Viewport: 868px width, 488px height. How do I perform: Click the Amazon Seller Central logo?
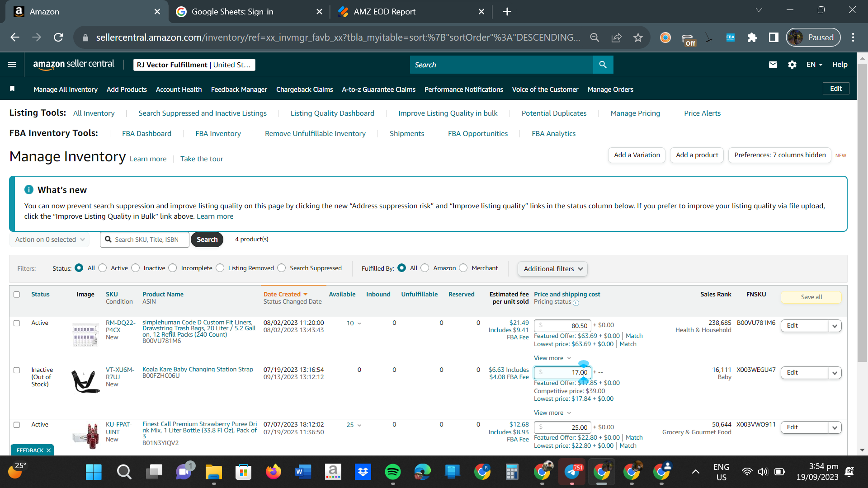74,65
